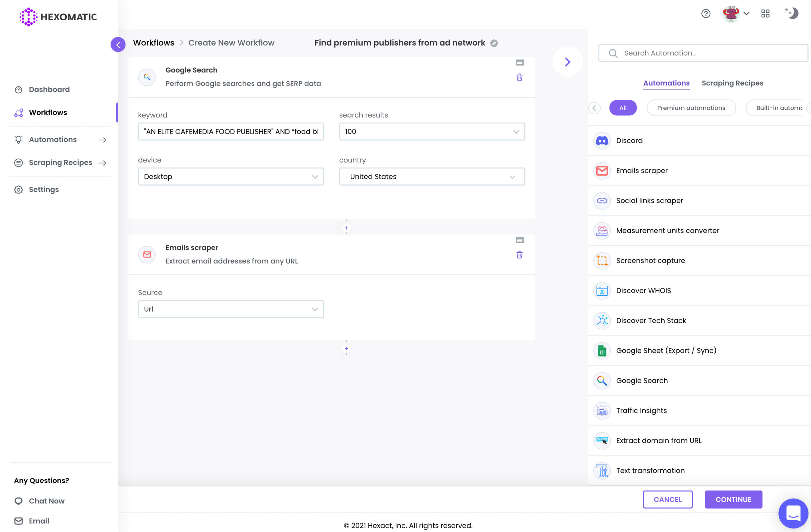Minimize the Google Search step card

coord(519,63)
